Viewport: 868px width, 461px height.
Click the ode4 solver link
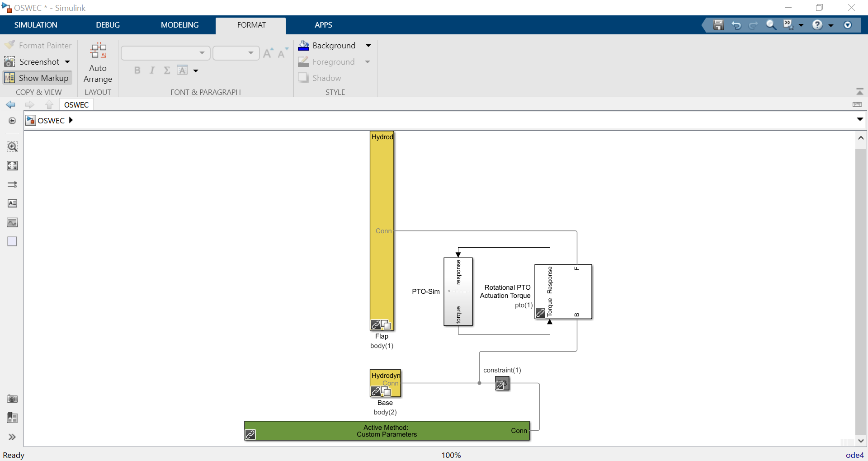tap(854, 455)
